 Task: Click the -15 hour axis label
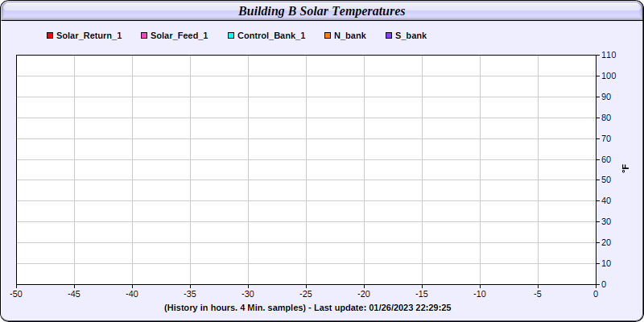[x=422, y=294]
